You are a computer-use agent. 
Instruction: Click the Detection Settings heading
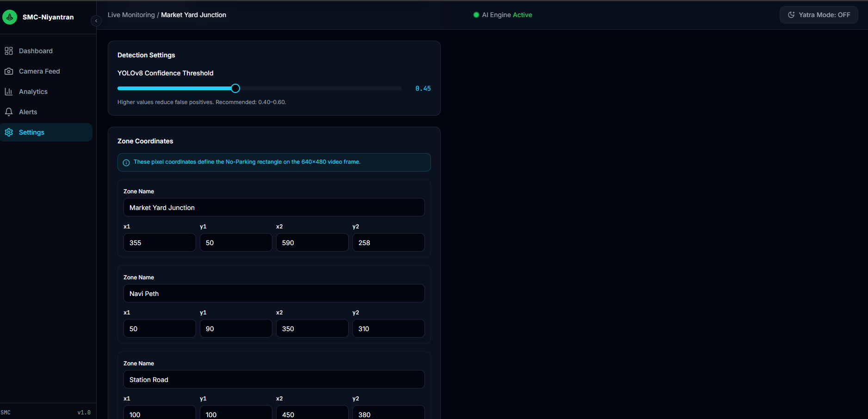[x=146, y=55]
